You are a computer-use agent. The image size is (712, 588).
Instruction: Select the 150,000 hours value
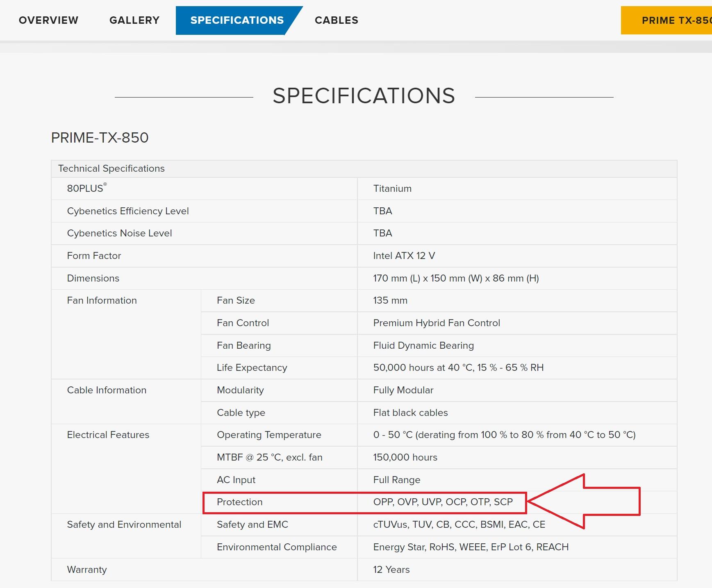click(405, 457)
